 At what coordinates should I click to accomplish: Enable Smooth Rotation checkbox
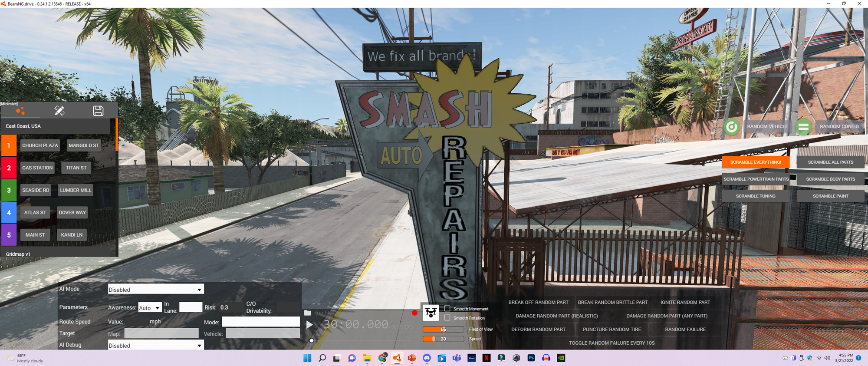447,318
